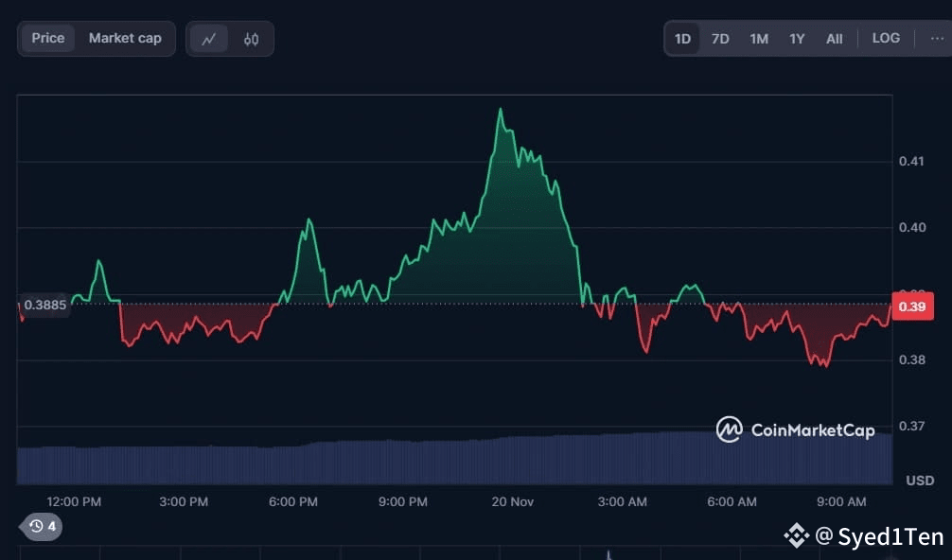
Task: Click the volume bars area under the chart
Action: pos(454,460)
